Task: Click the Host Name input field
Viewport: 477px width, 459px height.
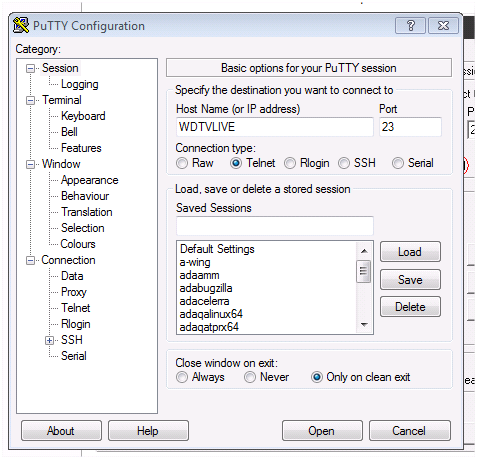Action: 275,127
